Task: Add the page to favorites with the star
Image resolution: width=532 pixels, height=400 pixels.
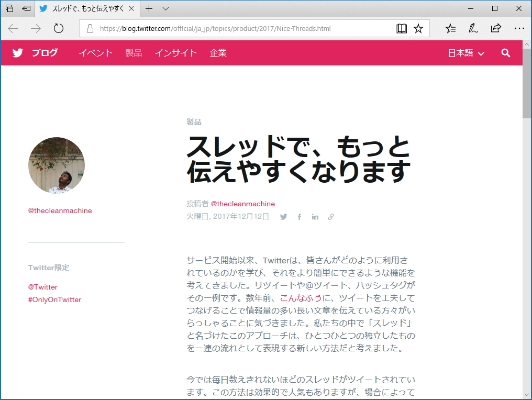Action: [418, 29]
